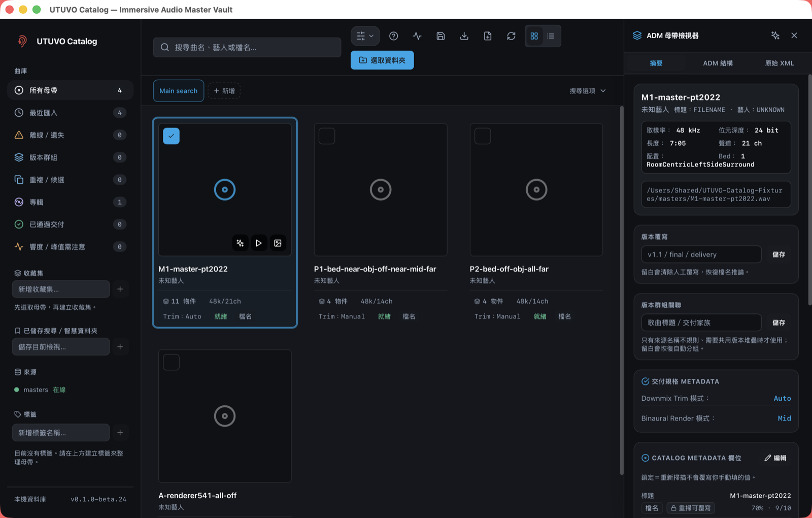Click plus icon beside 儲存目前檢視 field
This screenshot has width=812, height=518.
click(120, 347)
